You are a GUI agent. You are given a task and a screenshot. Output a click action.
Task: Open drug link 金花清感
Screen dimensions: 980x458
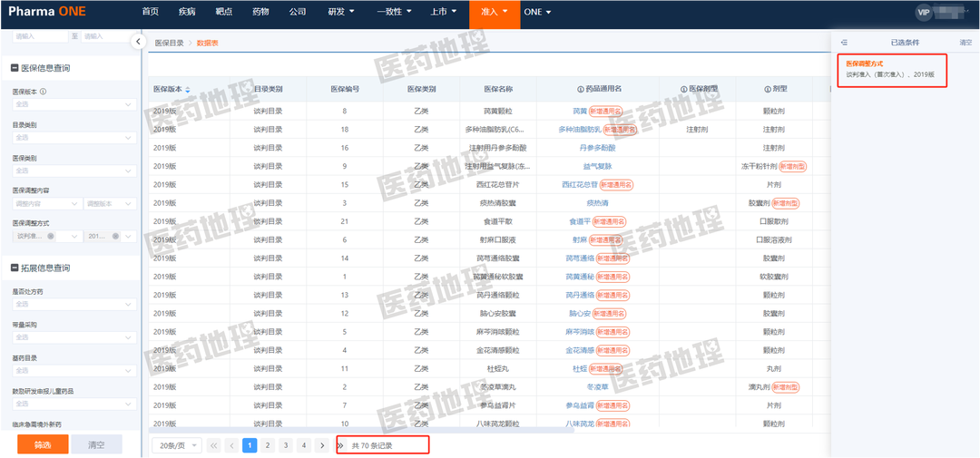click(x=580, y=351)
